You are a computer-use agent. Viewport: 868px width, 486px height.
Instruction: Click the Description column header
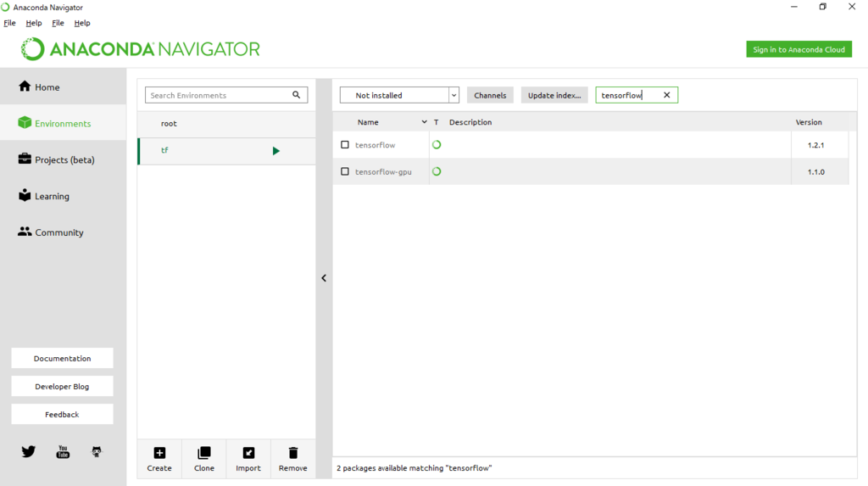[x=470, y=122]
